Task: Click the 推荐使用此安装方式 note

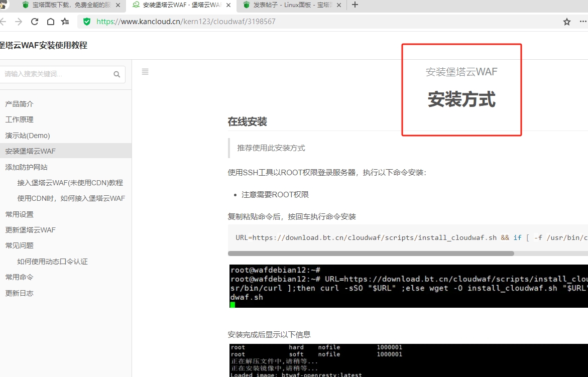Action: [x=271, y=148]
